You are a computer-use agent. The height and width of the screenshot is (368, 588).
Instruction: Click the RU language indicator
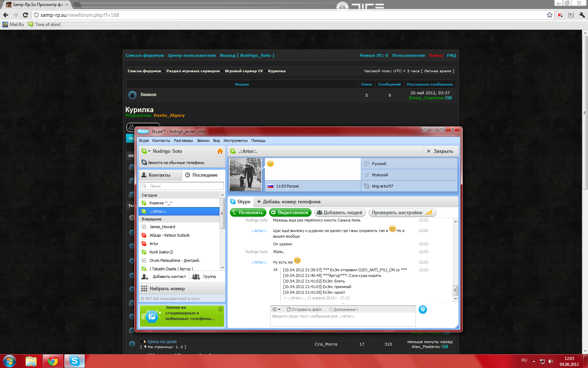click(x=524, y=360)
